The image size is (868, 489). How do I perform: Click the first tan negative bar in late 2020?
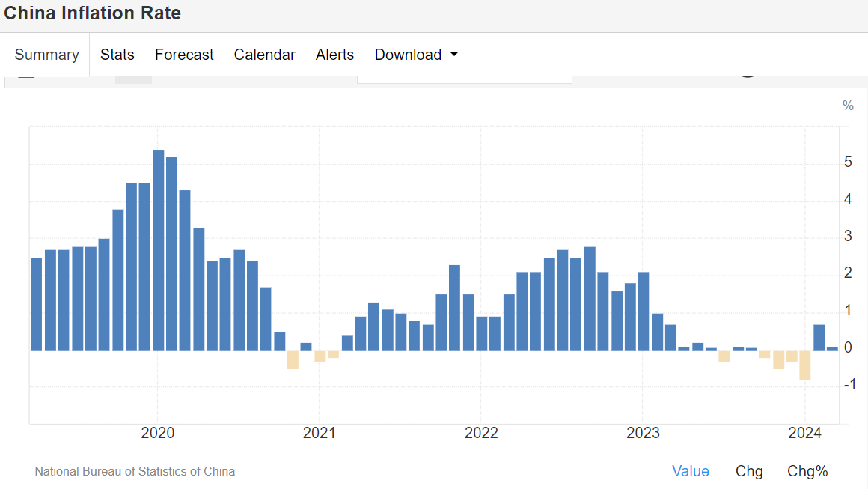(x=293, y=359)
